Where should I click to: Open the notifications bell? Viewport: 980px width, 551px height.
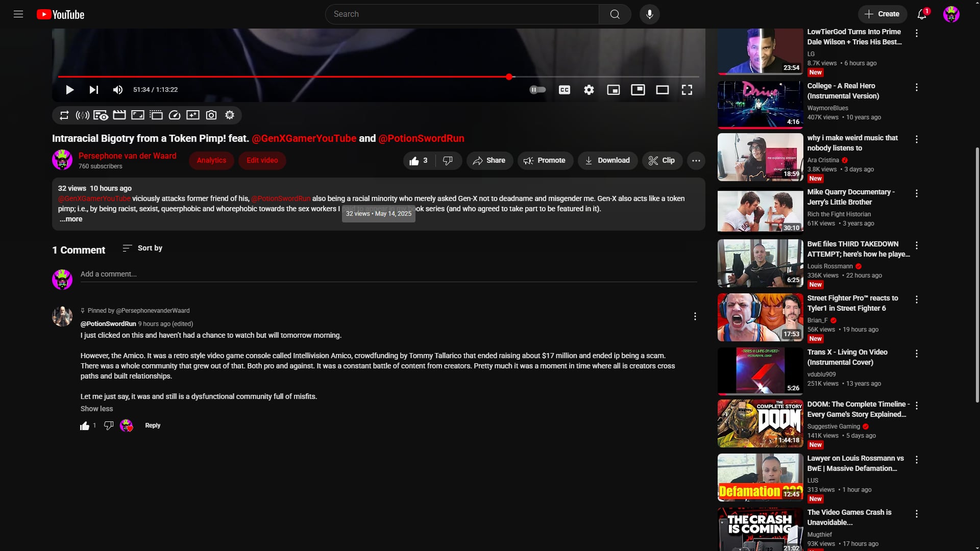point(922,14)
